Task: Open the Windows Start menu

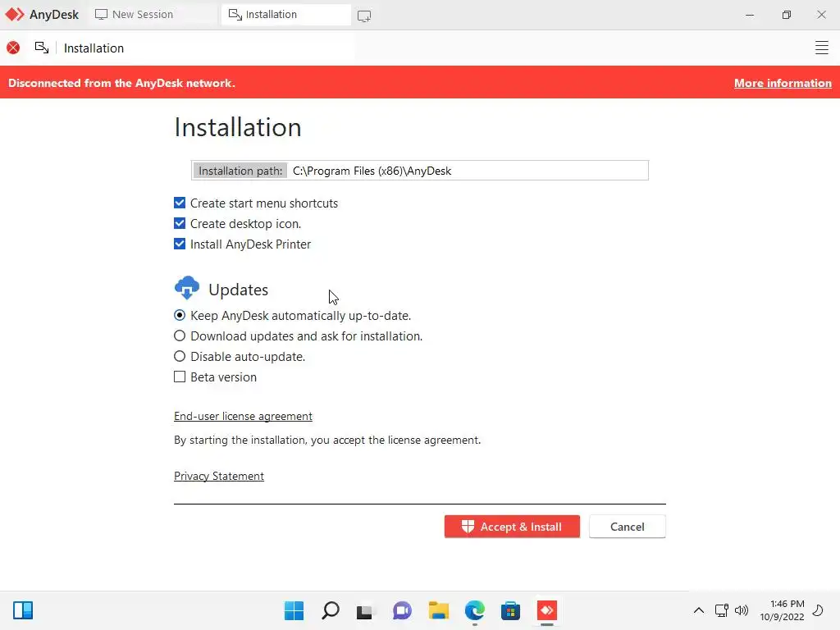Action: pos(294,610)
